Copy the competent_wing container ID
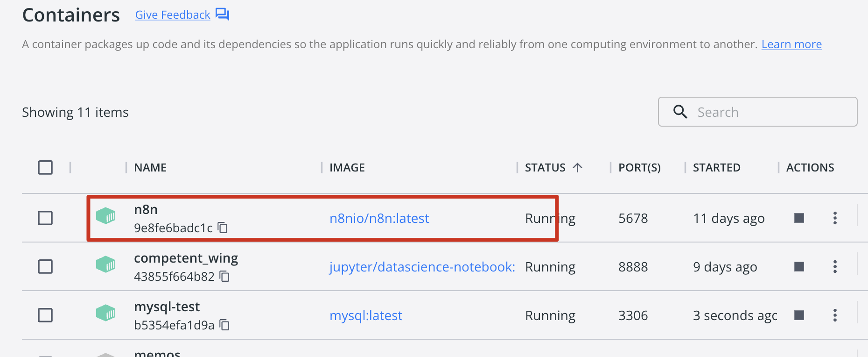This screenshot has height=357, width=868. coord(225,277)
